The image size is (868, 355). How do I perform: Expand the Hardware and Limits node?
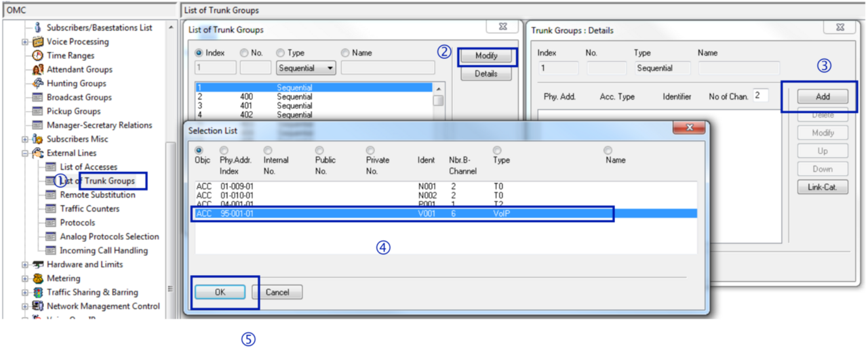25,265
